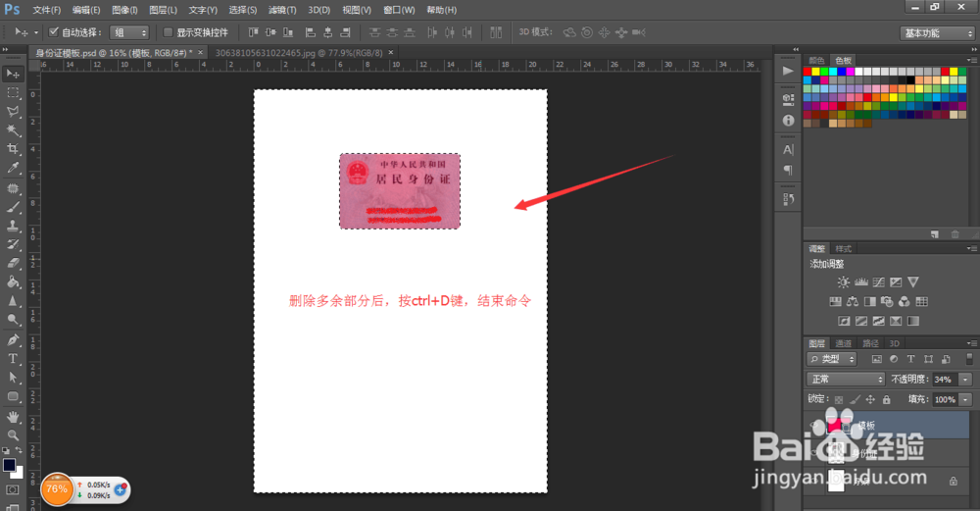
Task: Click the opacity 34% input field
Action: [x=945, y=379]
